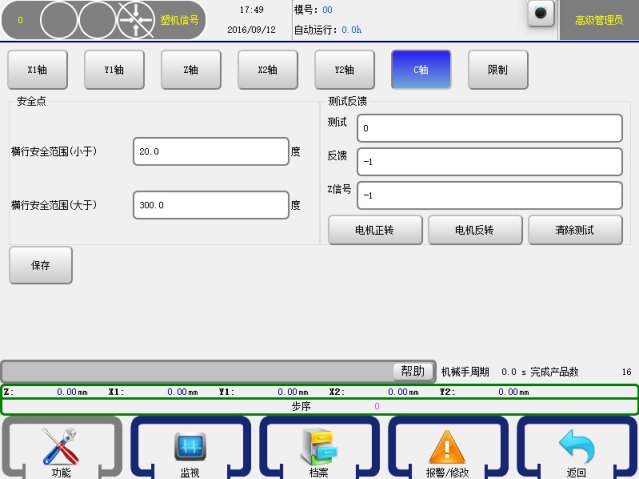This screenshot has width=639, height=479.
Task: Click the 机械手周期 cycle time value
Action: (509, 372)
